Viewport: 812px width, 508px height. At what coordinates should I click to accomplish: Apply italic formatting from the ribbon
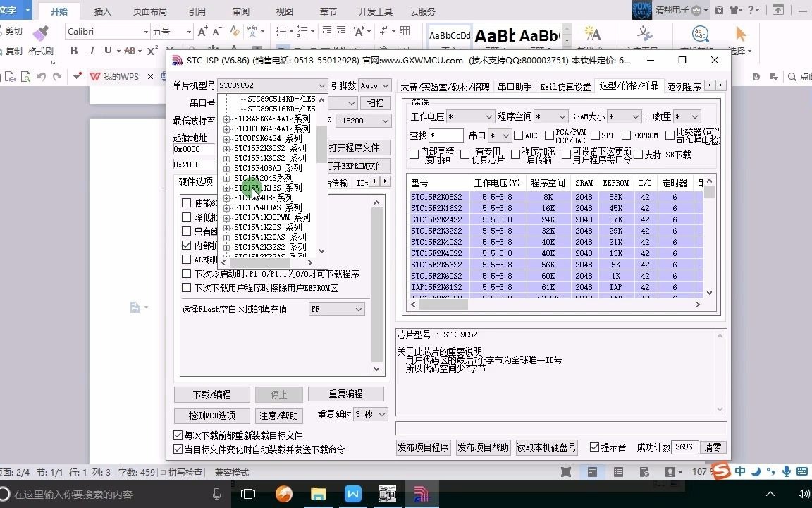92,49
